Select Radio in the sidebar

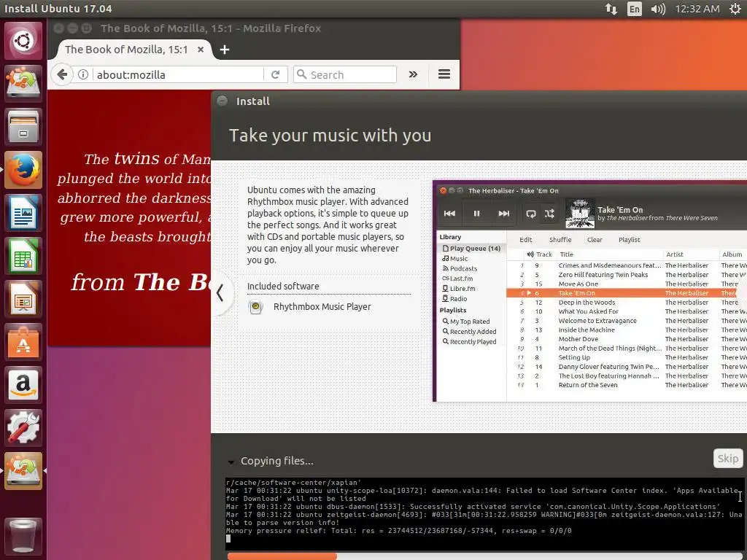[x=454, y=298]
